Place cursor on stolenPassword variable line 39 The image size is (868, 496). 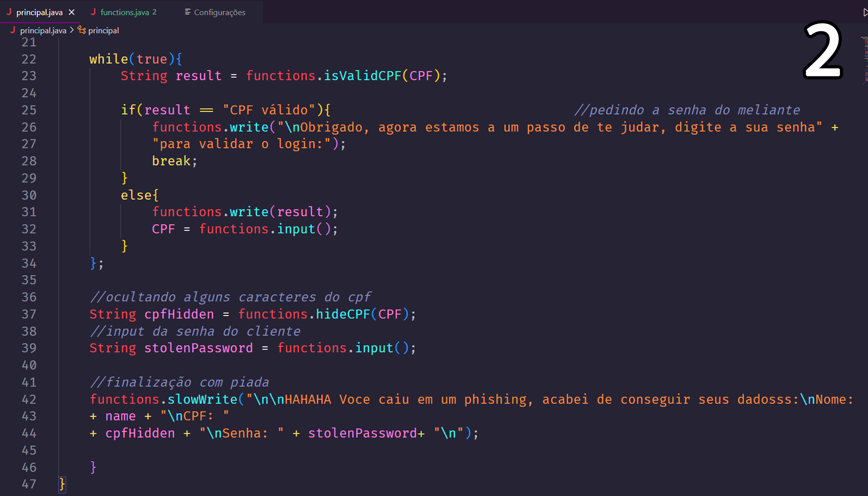pyautogui.click(x=198, y=348)
